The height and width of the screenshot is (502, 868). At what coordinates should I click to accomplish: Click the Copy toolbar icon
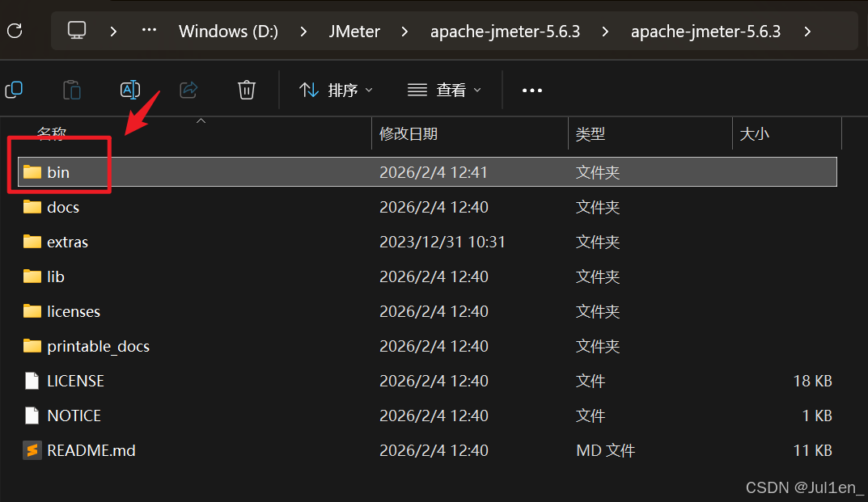[x=14, y=90]
